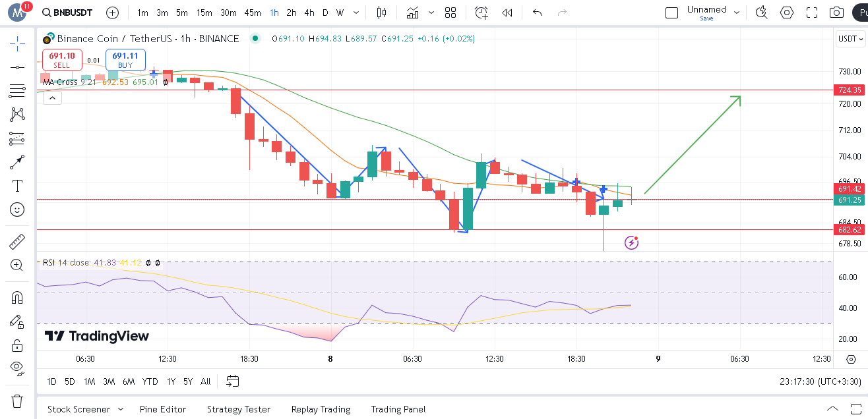
Task: Open forecasting and measurement tools
Action: click(17, 138)
